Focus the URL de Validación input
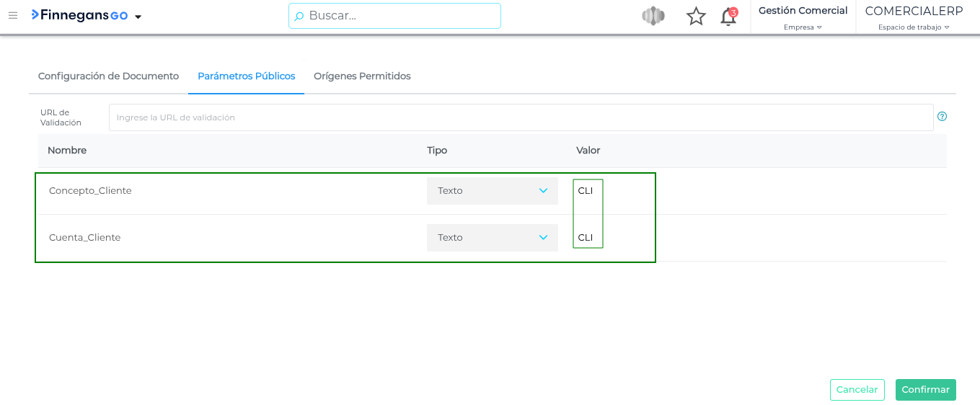This screenshot has width=980, height=405. click(521, 117)
